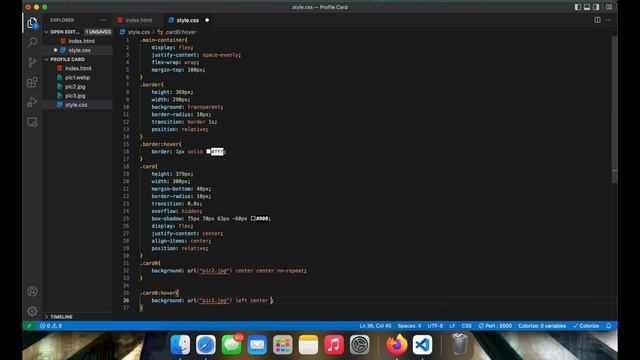The width and height of the screenshot is (640, 360).
Task: Open Music from the Dock
Action: (334, 344)
